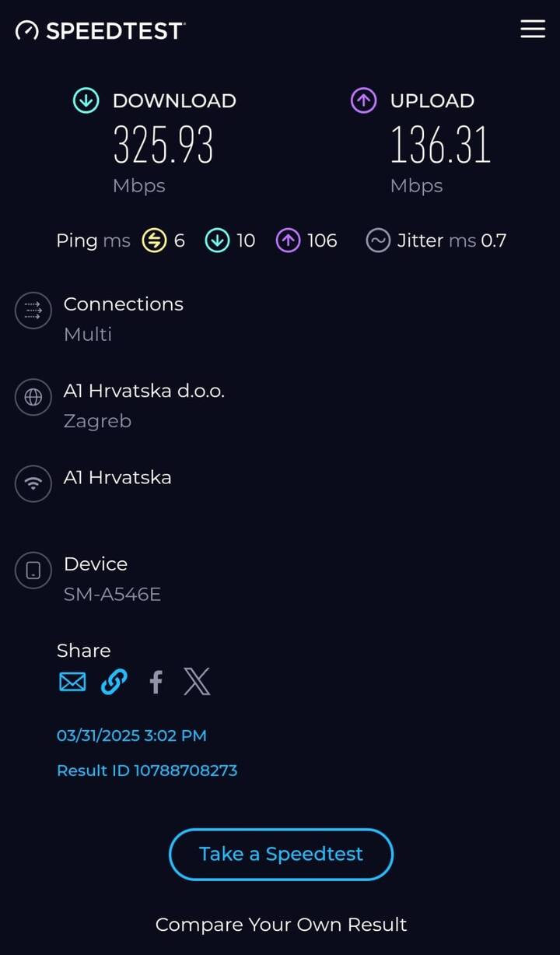
Task: Click the Wi-Fi provider icon
Action: [x=33, y=484]
